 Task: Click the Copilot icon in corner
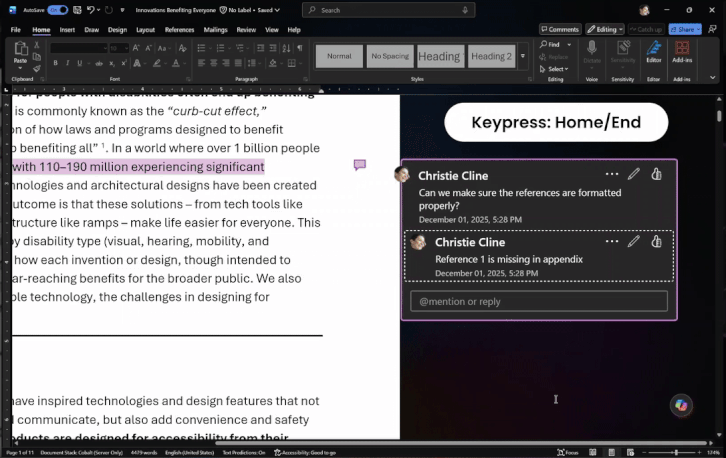(681, 405)
